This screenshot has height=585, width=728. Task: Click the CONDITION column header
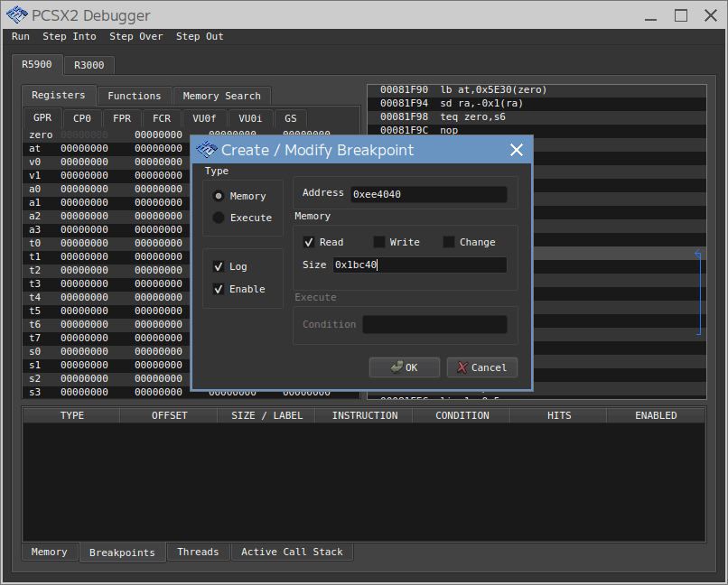click(462, 415)
